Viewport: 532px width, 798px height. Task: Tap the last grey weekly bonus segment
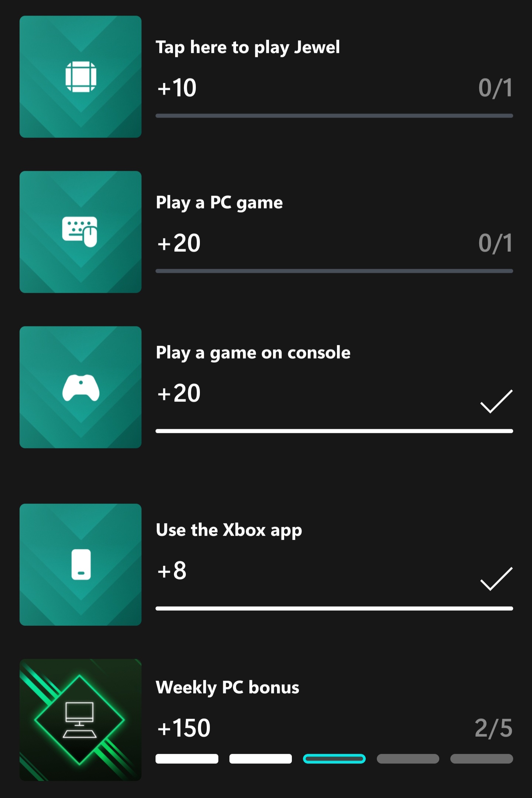pyautogui.click(x=482, y=759)
